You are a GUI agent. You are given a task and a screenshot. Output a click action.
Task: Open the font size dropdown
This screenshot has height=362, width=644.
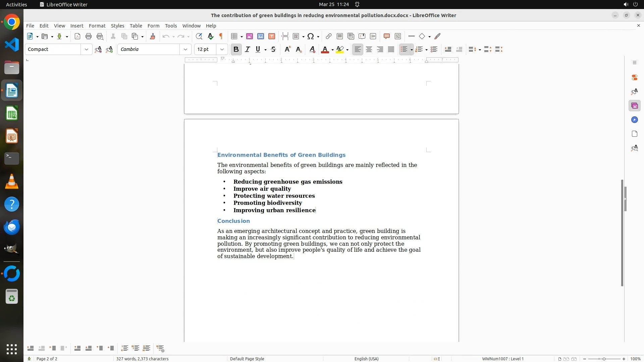(222, 50)
